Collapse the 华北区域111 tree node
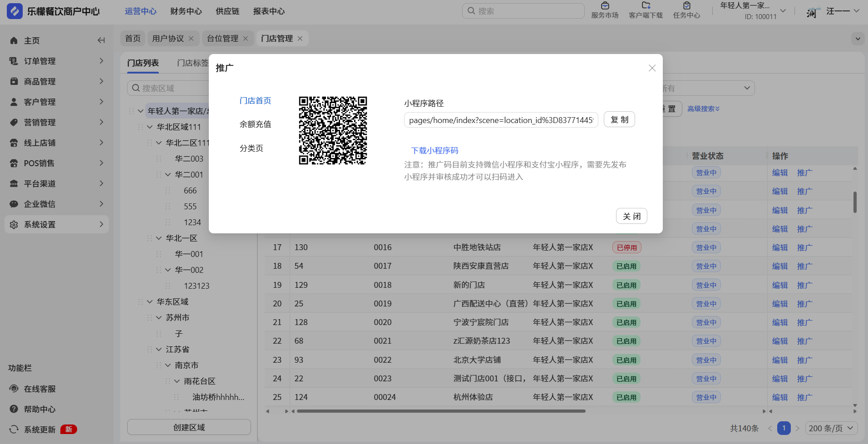Viewport: 868px width, 444px height. (x=150, y=127)
